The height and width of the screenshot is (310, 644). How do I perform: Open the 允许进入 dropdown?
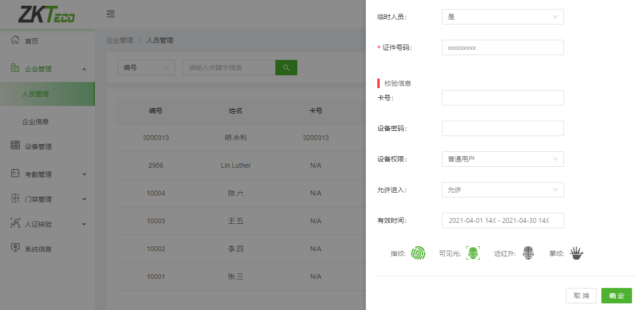(503, 190)
